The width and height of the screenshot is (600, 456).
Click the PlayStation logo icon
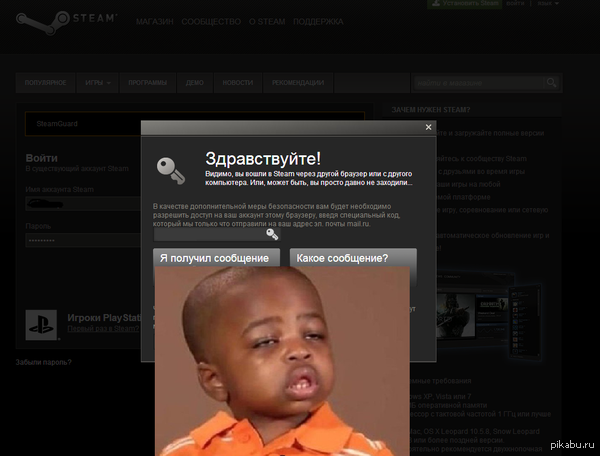41,325
